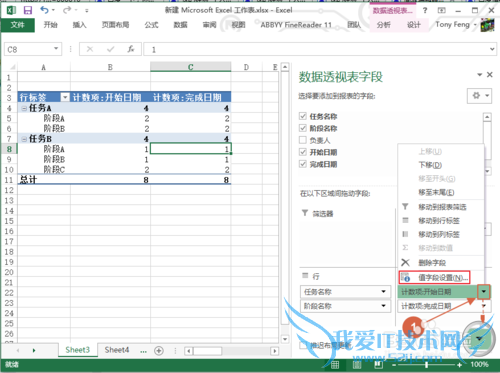Select column C header
Screen dimensions: 500x373
190,67
